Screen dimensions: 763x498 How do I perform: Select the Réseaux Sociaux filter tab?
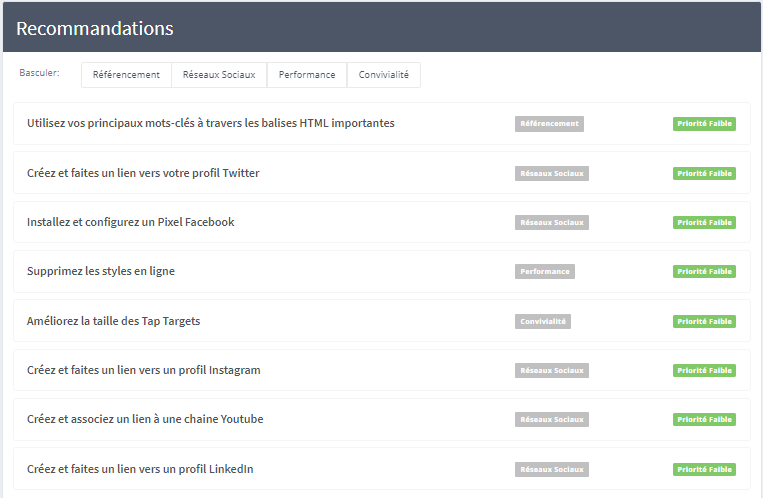point(219,75)
